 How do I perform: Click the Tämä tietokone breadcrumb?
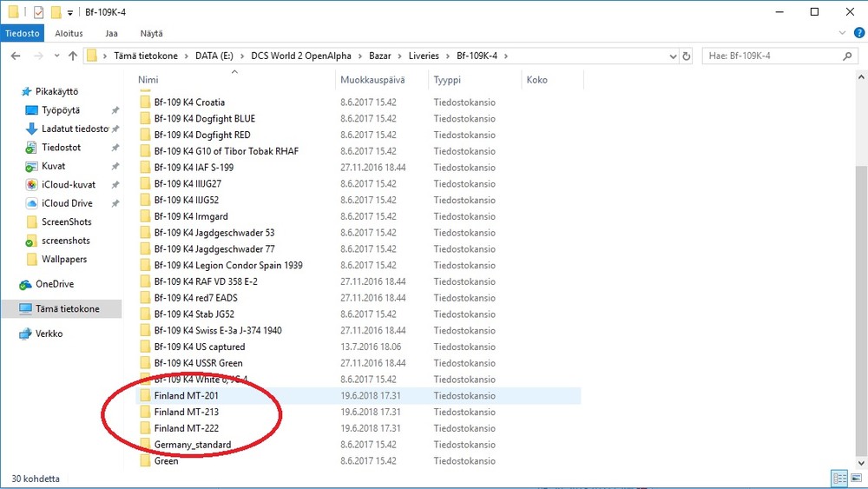coord(146,56)
